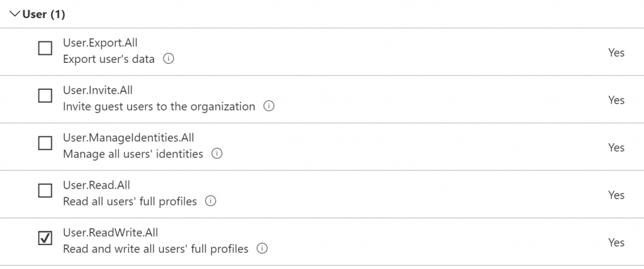Collapse the User permissions group chevron
This screenshot has width=644, height=269.
pos(15,14)
